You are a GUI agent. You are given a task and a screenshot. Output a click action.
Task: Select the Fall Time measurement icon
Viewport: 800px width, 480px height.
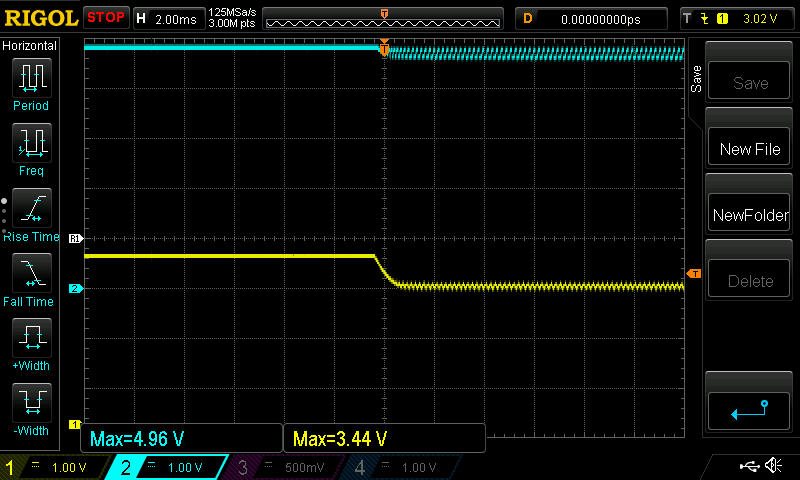32,272
